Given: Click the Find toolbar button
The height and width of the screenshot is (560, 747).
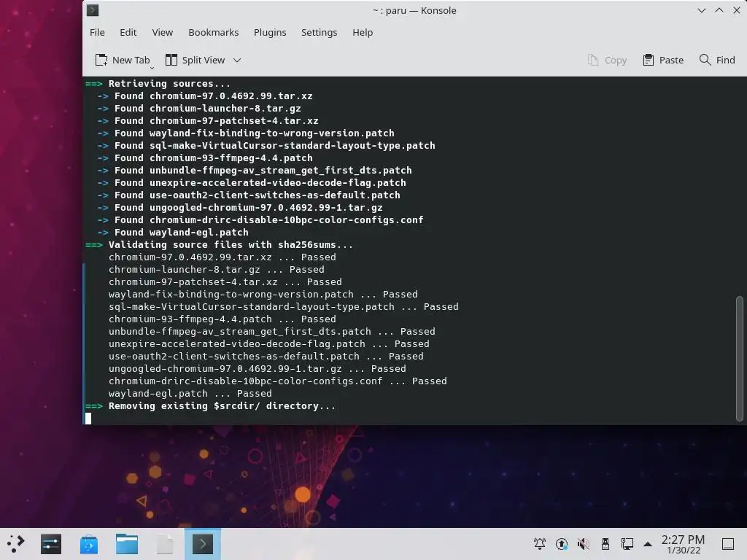Looking at the screenshot, I should point(717,60).
